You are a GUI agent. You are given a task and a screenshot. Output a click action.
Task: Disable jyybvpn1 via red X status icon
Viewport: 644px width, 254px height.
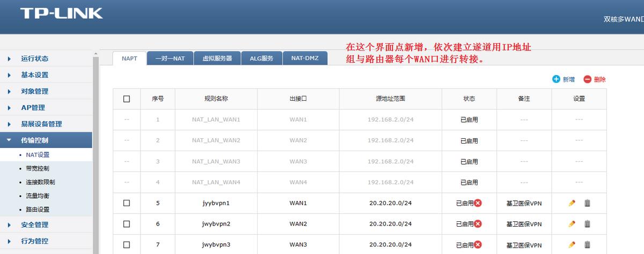point(478,203)
